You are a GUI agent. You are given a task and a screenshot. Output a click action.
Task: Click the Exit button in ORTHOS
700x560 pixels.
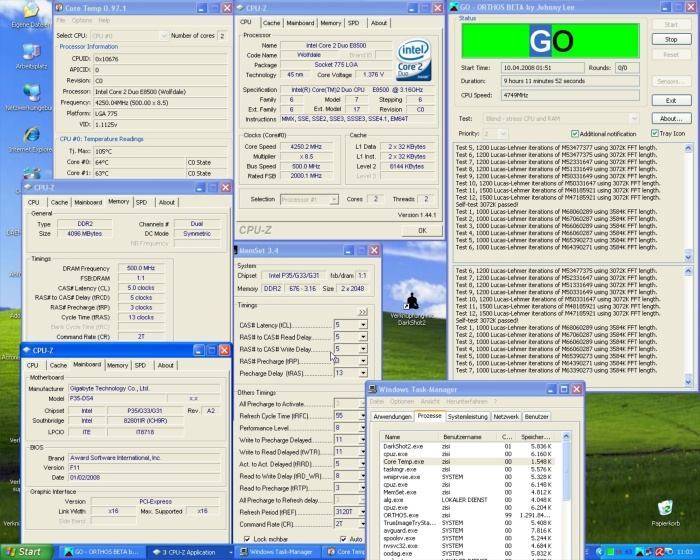pyautogui.click(x=671, y=100)
